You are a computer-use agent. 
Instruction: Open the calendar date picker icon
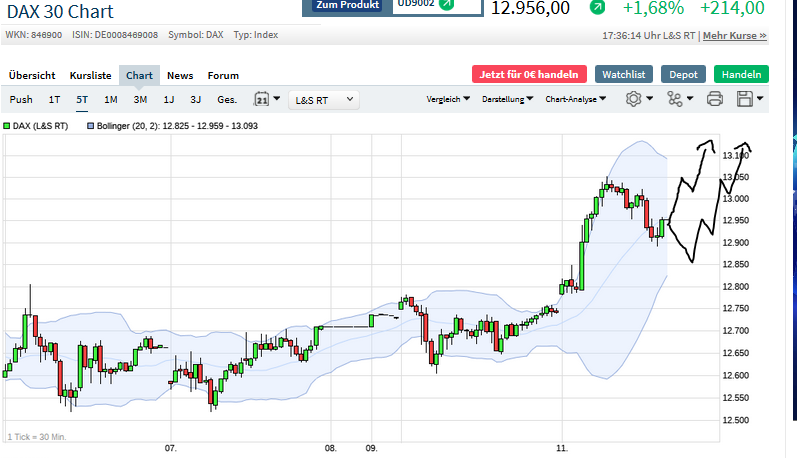pos(264,99)
